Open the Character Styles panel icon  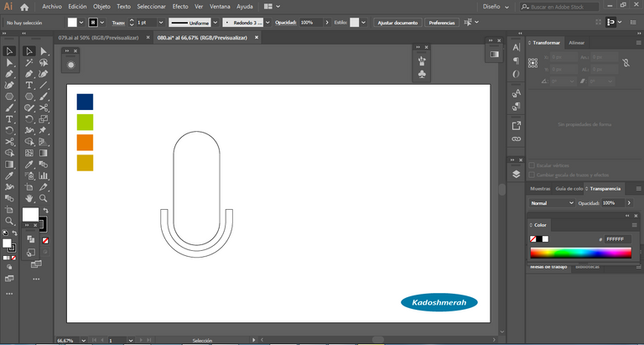517,94
